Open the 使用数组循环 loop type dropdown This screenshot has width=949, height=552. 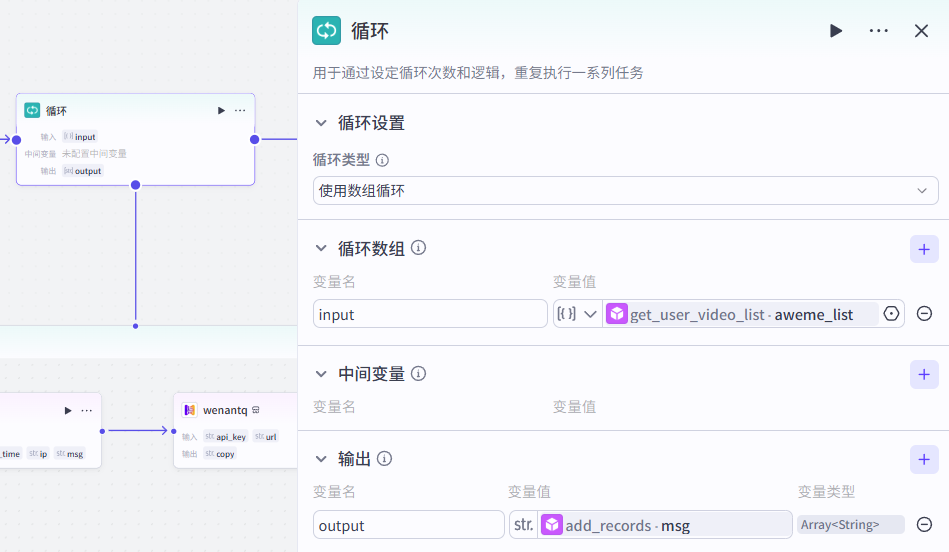tap(625, 191)
